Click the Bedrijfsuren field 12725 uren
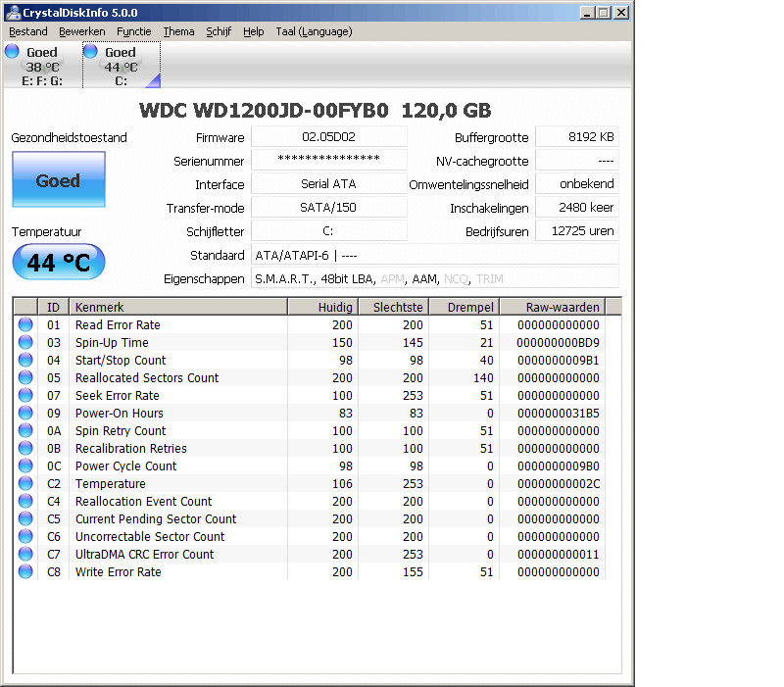This screenshot has width=784, height=687. pyautogui.click(x=577, y=231)
